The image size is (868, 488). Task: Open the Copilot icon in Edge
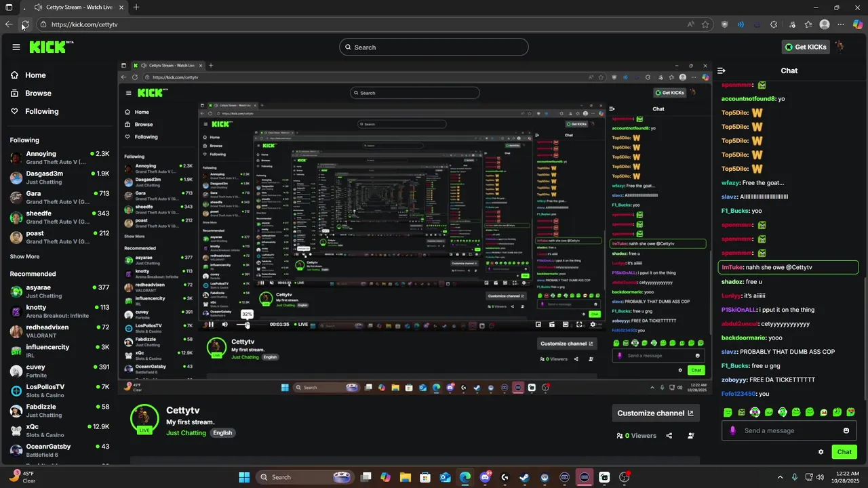click(x=858, y=24)
